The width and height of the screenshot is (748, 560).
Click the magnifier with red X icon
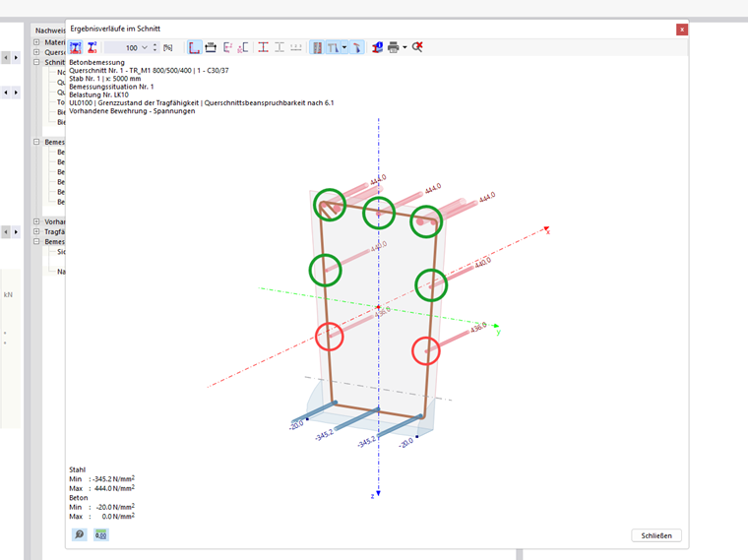[x=417, y=47]
